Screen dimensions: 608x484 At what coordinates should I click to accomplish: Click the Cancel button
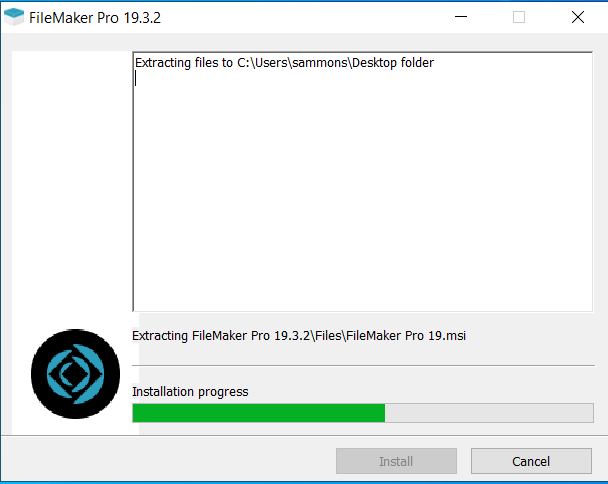(531, 461)
